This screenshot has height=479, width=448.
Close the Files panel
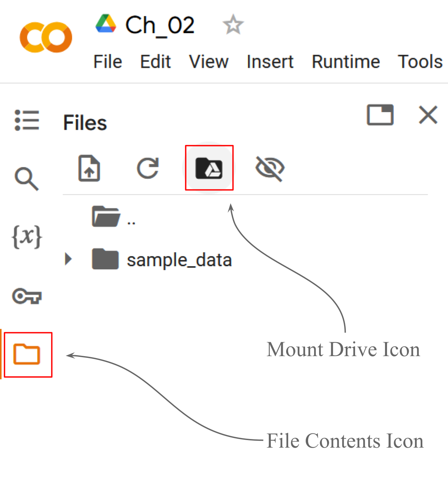(x=428, y=115)
